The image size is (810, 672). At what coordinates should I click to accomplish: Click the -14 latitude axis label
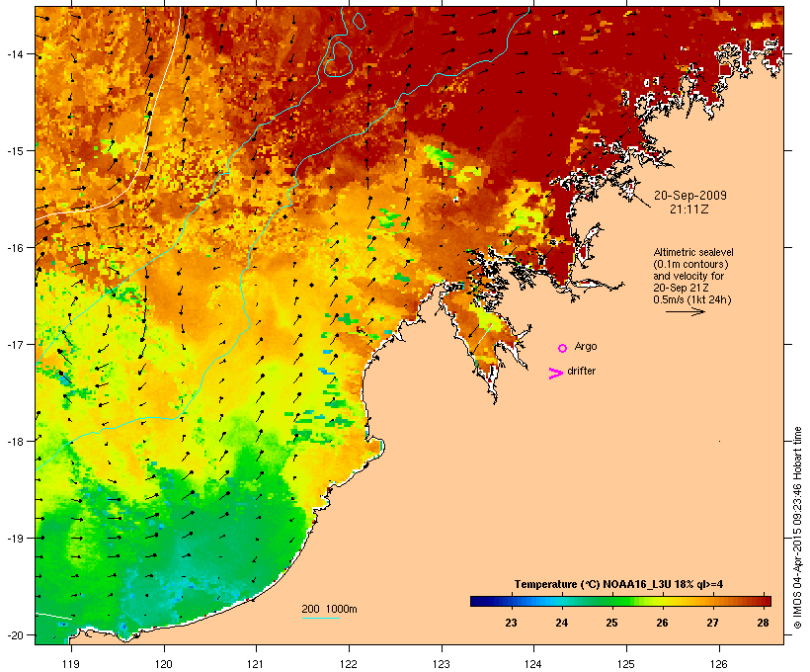[x=15, y=54]
